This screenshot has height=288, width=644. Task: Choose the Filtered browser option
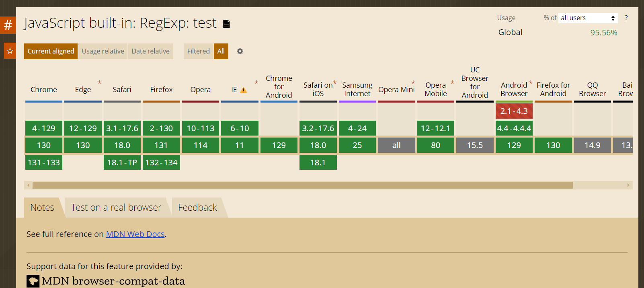[199, 51]
